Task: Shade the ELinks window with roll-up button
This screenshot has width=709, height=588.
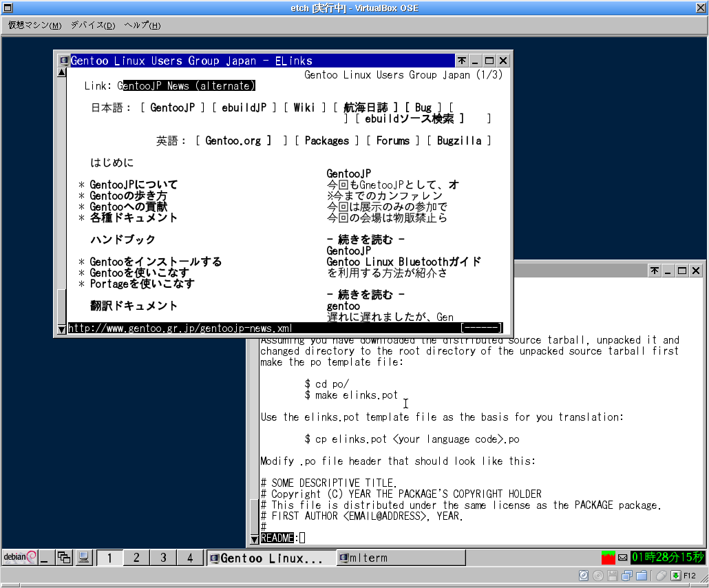Action: tap(461, 61)
